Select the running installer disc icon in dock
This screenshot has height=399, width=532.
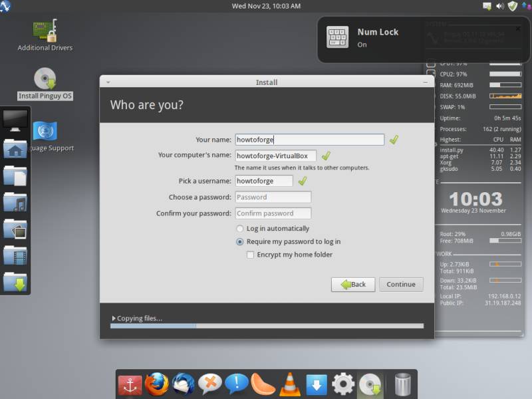pyautogui.click(x=370, y=385)
